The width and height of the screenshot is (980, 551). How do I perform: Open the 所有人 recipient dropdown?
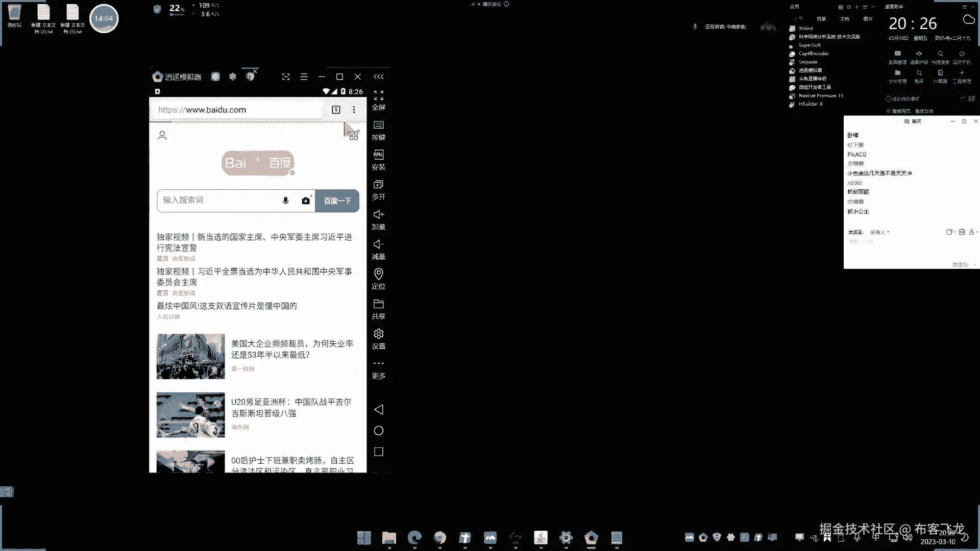[879, 232]
